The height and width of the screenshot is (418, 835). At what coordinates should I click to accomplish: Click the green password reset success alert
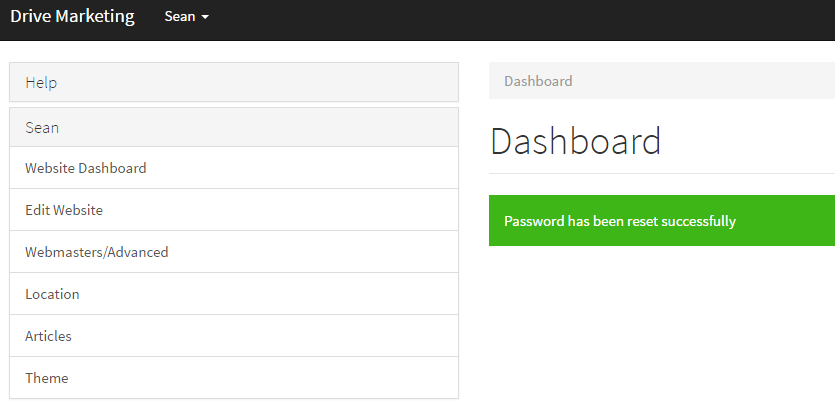click(661, 220)
